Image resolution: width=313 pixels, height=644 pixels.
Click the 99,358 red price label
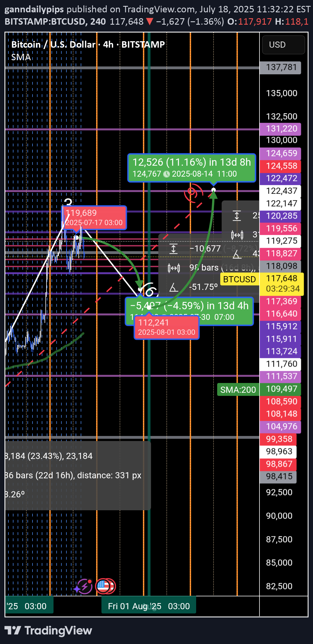[x=278, y=439]
